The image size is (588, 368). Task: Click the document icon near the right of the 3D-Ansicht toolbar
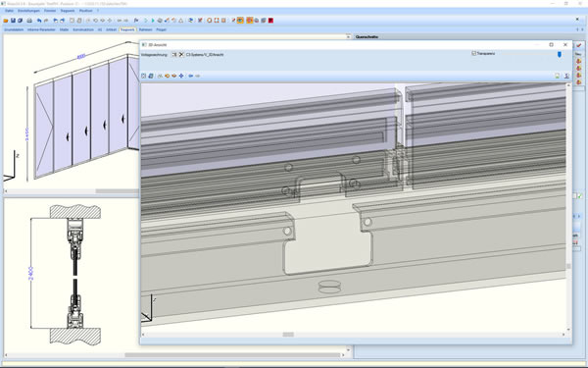(x=558, y=76)
